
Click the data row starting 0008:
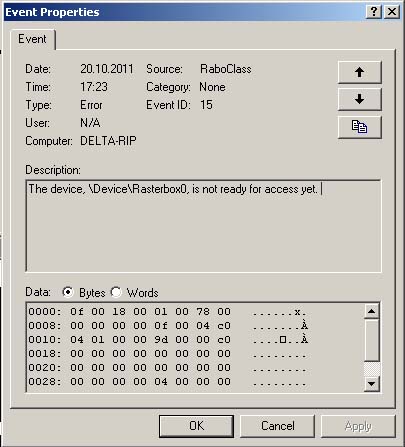click(168, 326)
